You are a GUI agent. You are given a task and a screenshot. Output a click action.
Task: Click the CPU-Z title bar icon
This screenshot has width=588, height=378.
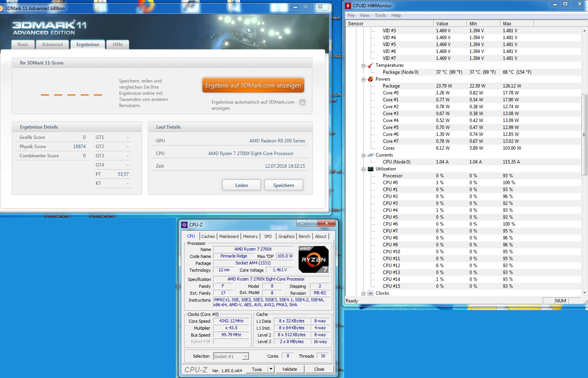184,225
